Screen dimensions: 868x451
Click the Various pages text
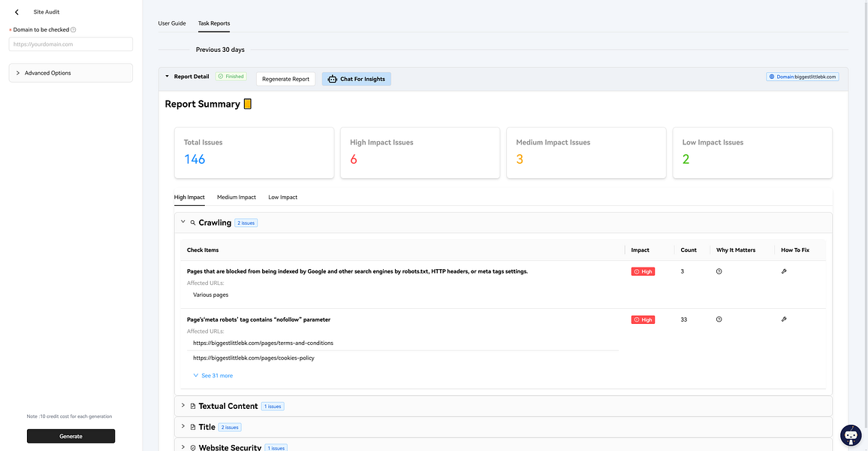click(210, 295)
